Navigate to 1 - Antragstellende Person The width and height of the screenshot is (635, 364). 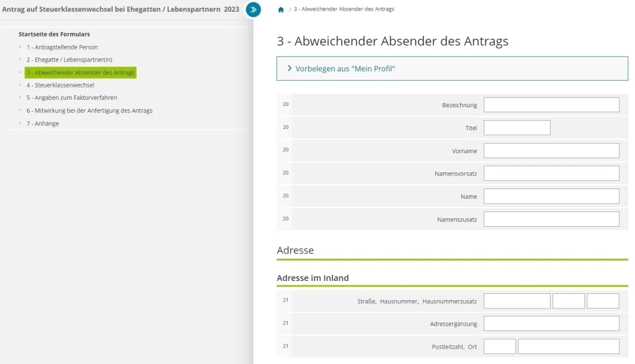tap(62, 47)
